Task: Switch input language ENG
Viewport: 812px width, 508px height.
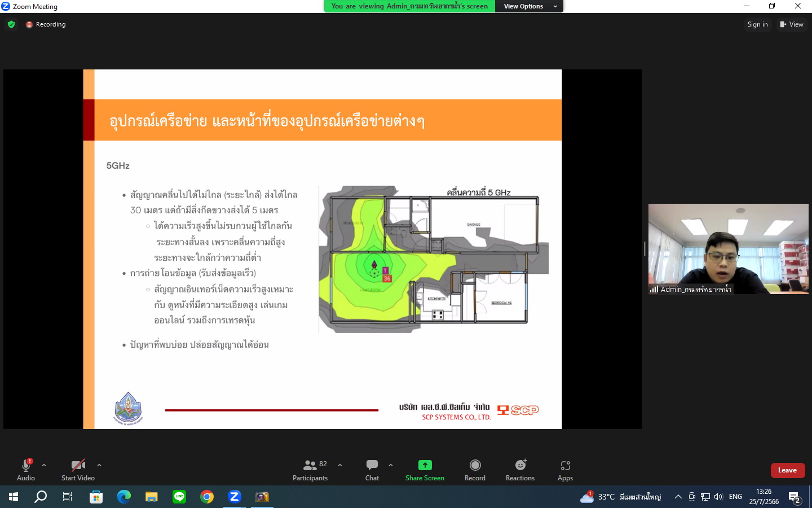Action: [735, 497]
